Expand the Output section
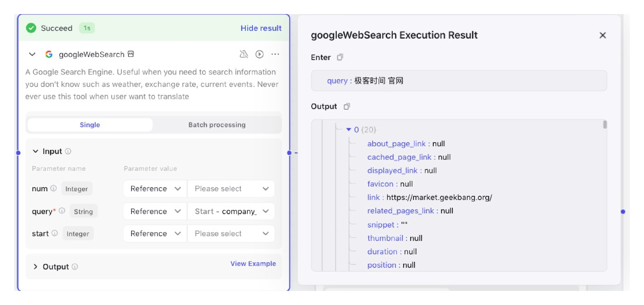 click(x=36, y=267)
